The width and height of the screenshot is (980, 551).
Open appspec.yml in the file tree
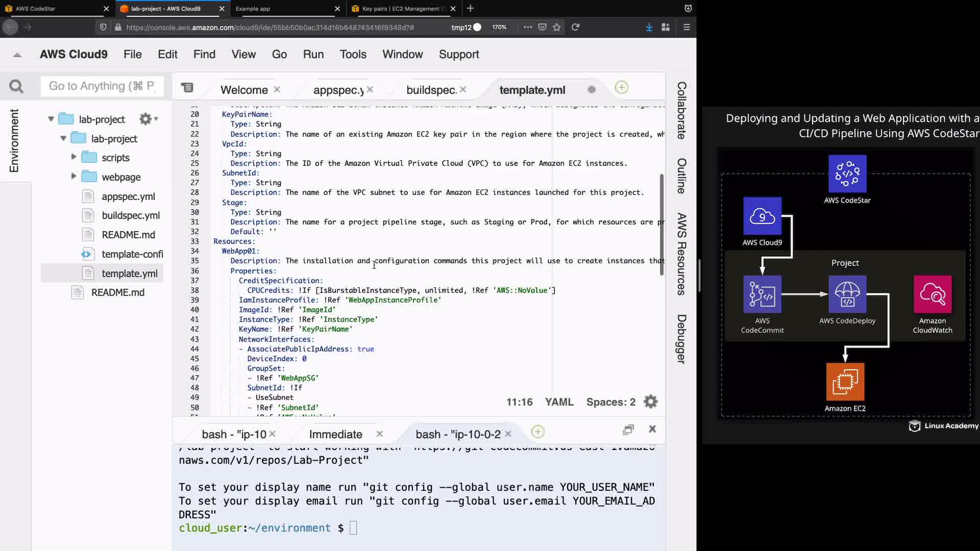pos(128,196)
